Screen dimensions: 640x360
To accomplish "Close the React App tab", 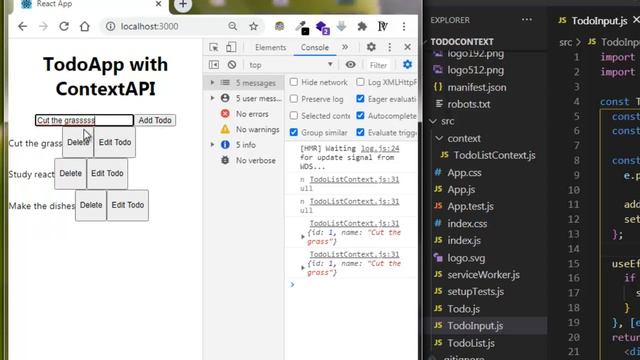I will (x=158, y=4).
